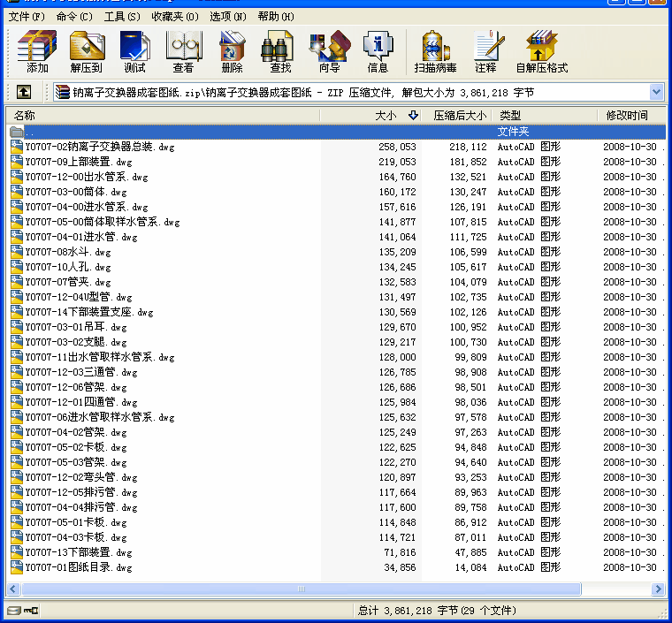Launch the 查找 (Find) binoculars tool

[280, 51]
